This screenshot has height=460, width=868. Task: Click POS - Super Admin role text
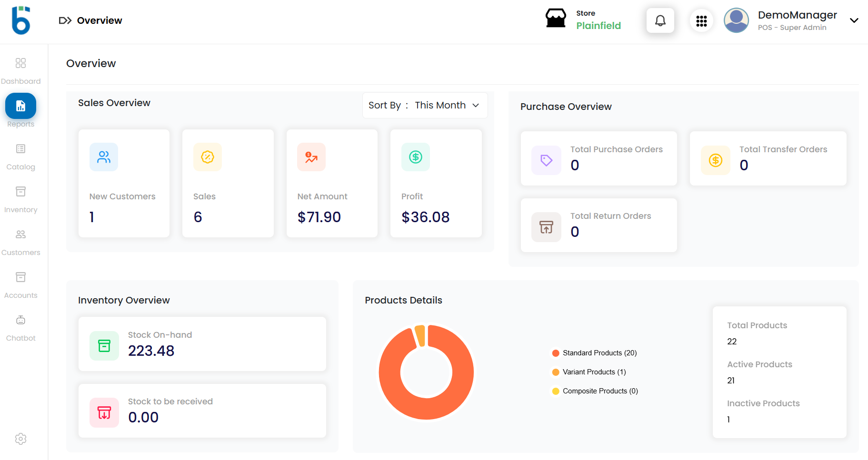click(792, 28)
